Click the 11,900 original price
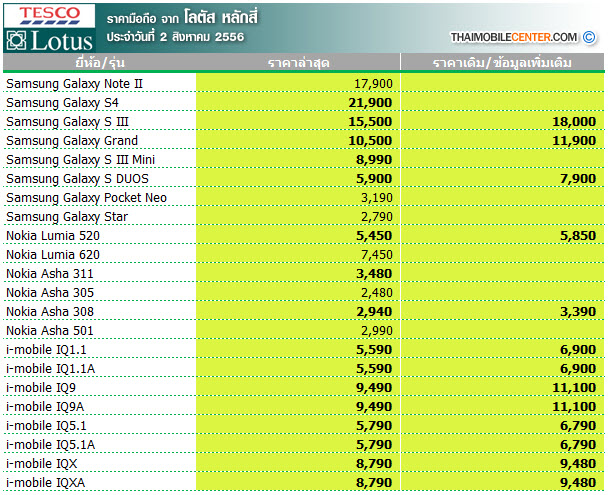The image size is (608, 495). [574, 141]
